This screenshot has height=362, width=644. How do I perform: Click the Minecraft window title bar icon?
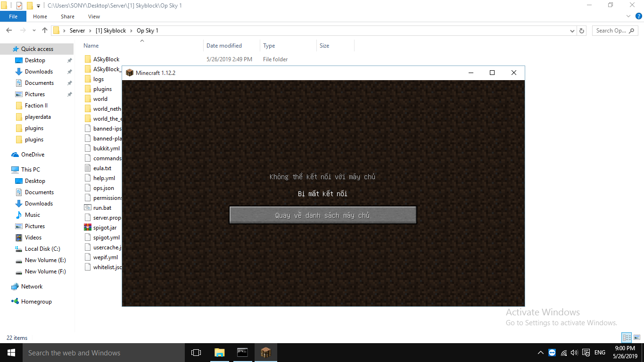[x=130, y=73]
